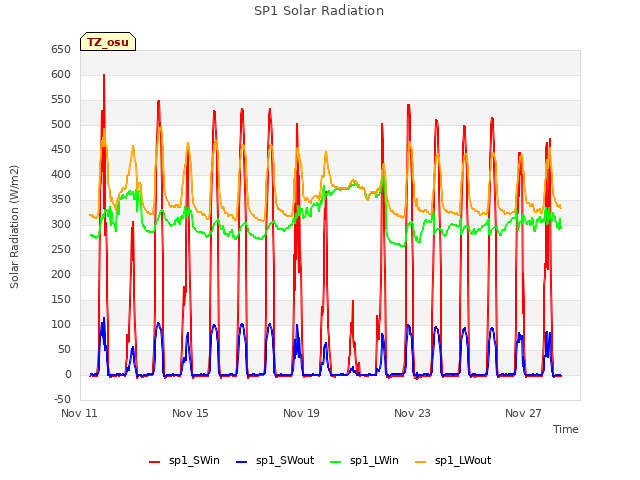Click the Time axis label

[x=566, y=429]
